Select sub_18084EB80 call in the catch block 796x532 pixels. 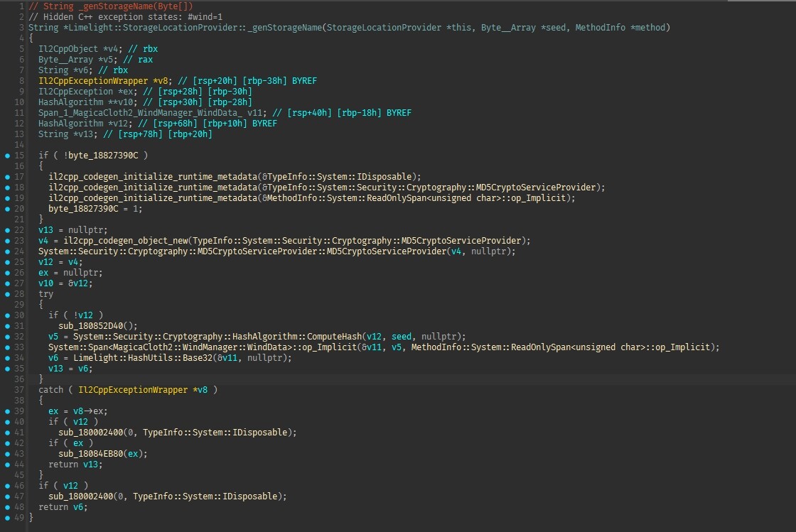(x=90, y=454)
